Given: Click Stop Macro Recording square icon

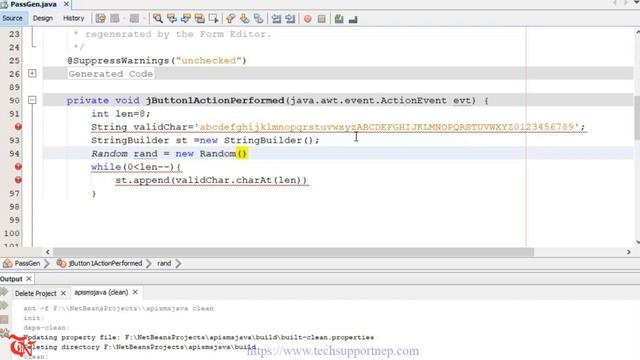Looking at the screenshot, I should [x=322, y=19].
